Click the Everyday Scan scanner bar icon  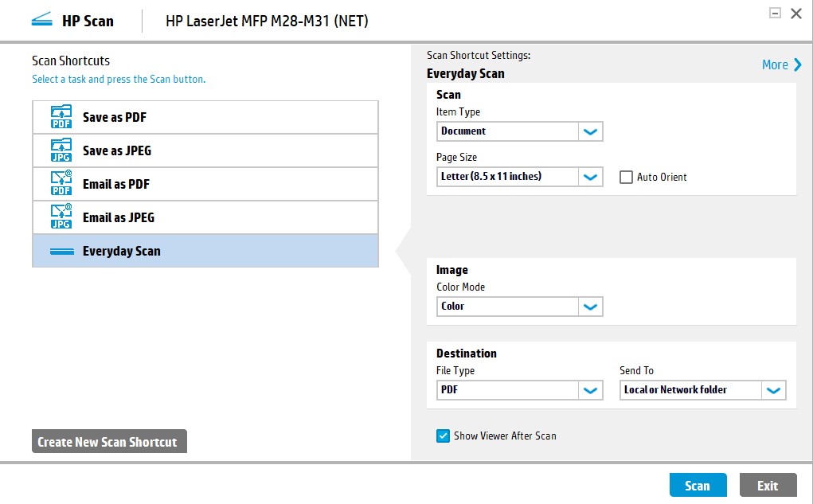(61, 252)
